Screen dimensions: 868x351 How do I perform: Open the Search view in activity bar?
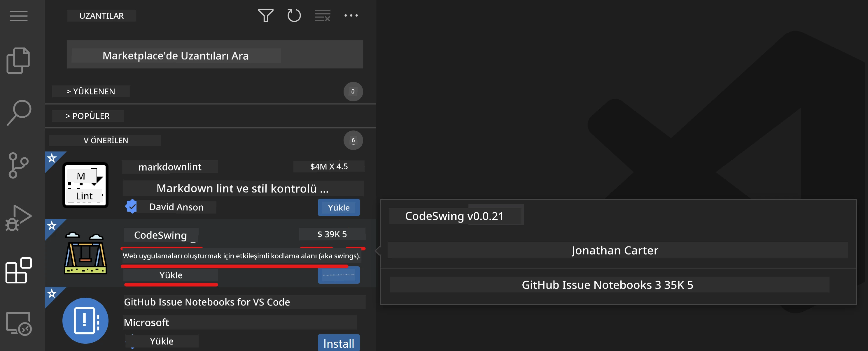click(19, 113)
